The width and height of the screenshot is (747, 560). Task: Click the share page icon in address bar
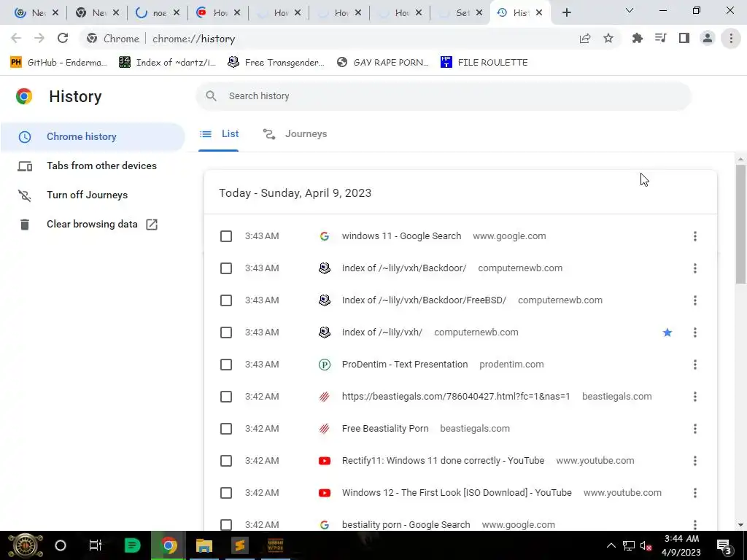point(585,39)
